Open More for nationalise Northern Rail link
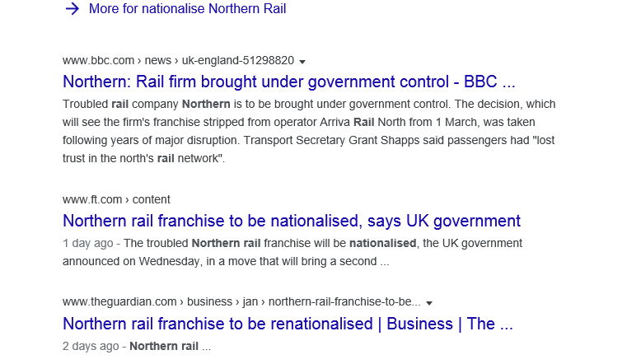This screenshot has height=364, width=627. click(187, 9)
